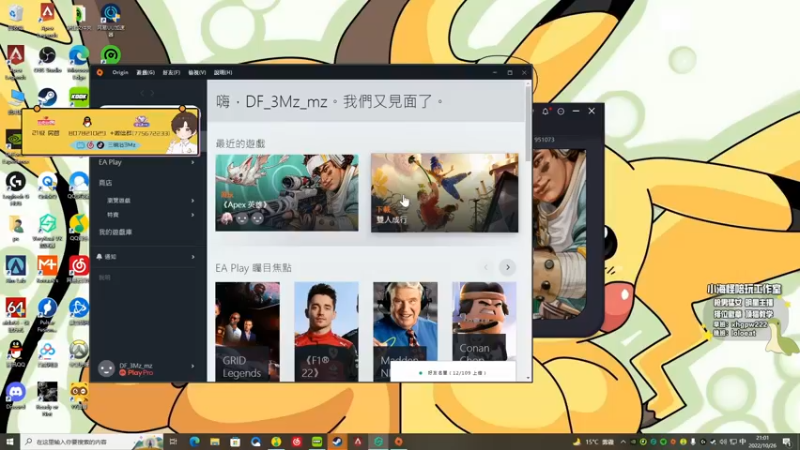800x450 pixels.
Task: Open Task View on the taskbar
Action: tap(173, 442)
